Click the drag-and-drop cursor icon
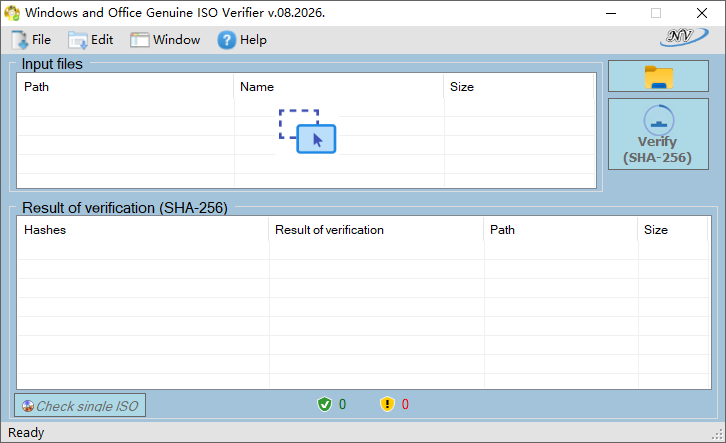The width and height of the screenshot is (726, 443). 307,131
